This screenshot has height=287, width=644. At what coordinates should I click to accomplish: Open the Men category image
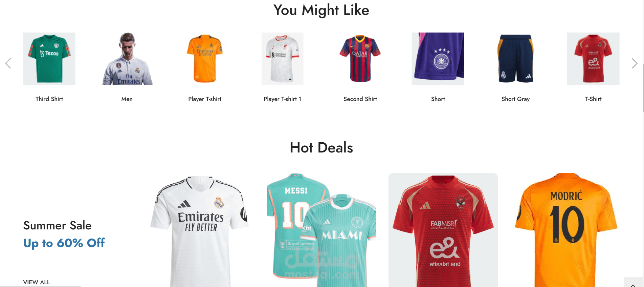tap(127, 59)
